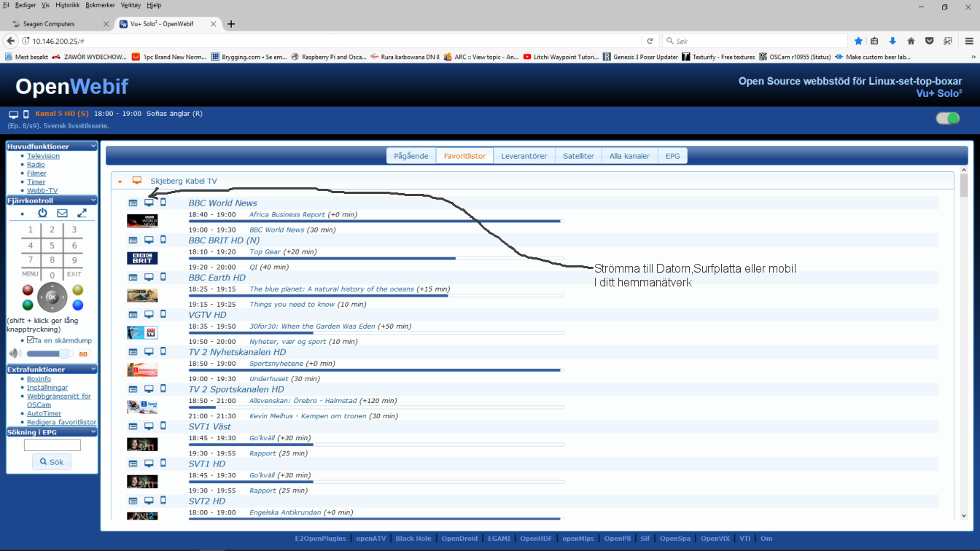The image size is (980, 551).
Task: Open the EPG tab
Action: [672, 156]
